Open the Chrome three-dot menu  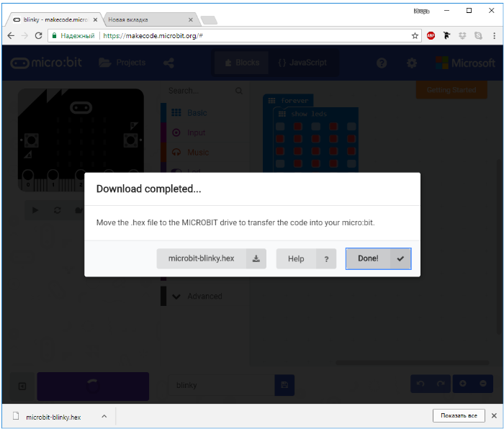(x=493, y=35)
